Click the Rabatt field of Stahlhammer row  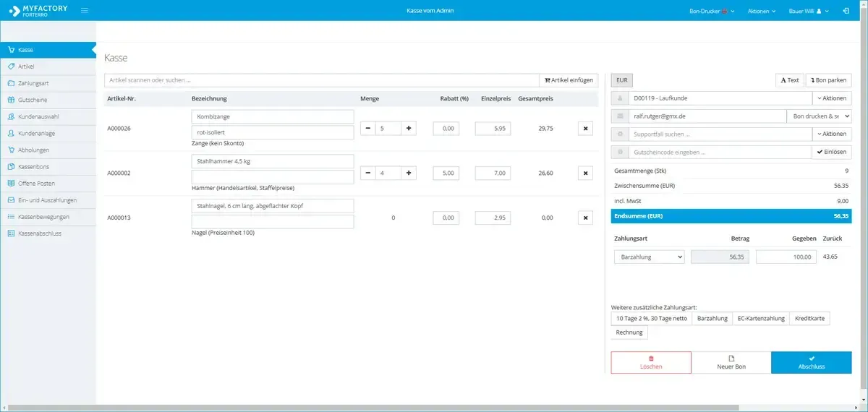446,173
